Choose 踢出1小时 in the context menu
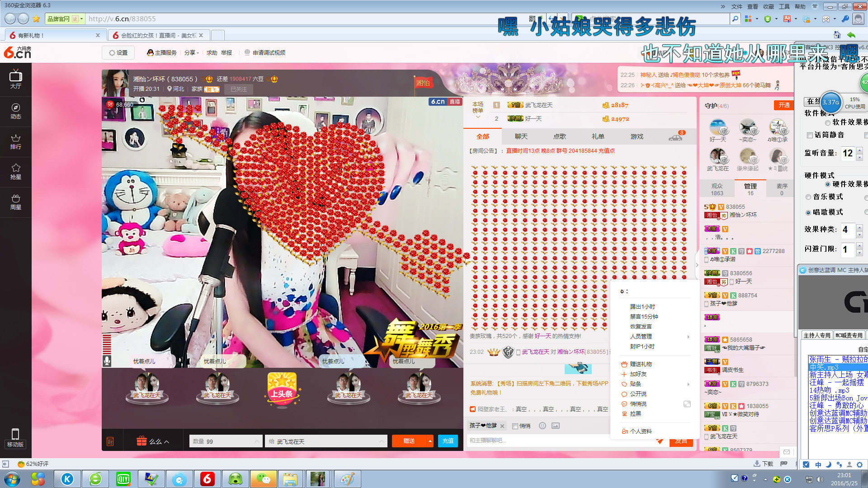This screenshot has height=488, width=868. pyautogui.click(x=642, y=307)
